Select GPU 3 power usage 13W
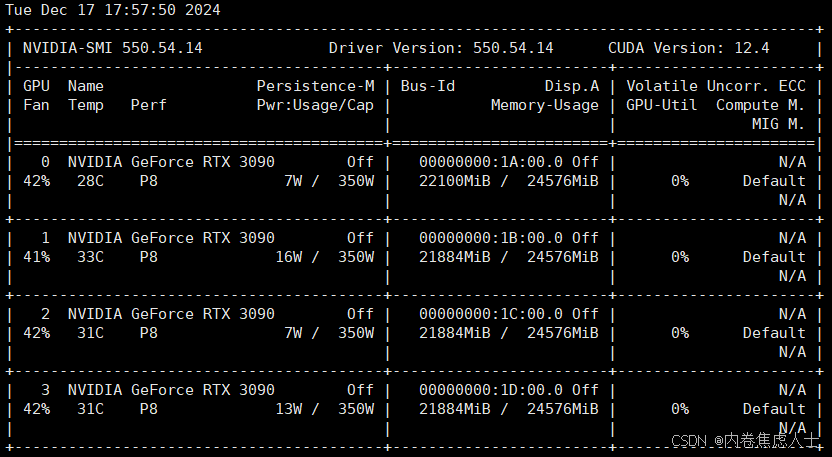 (x=289, y=409)
